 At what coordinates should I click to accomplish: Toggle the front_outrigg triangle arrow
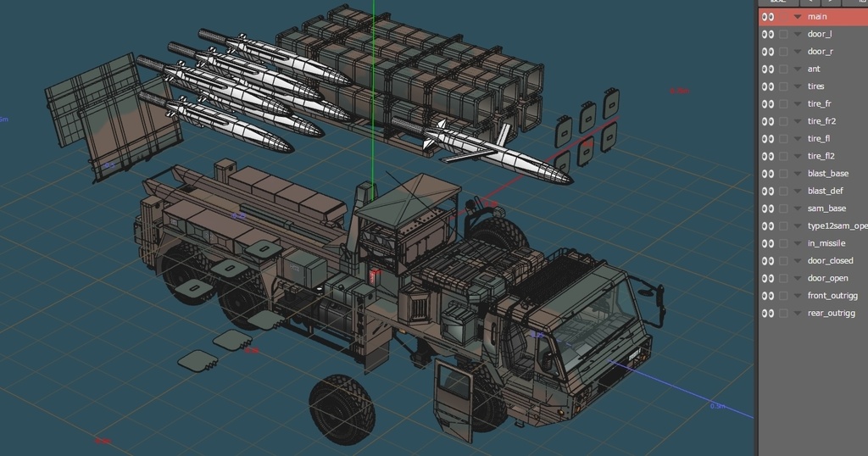(798, 296)
